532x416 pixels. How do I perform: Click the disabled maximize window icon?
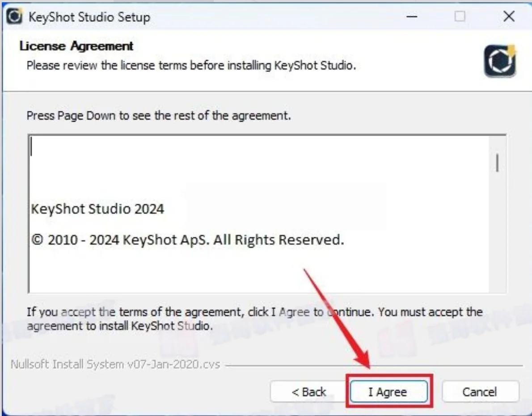[460, 16]
